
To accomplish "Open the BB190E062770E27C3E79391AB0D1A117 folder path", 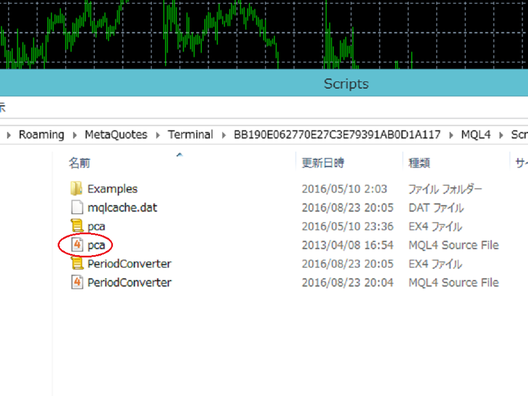I will pos(337,135).
